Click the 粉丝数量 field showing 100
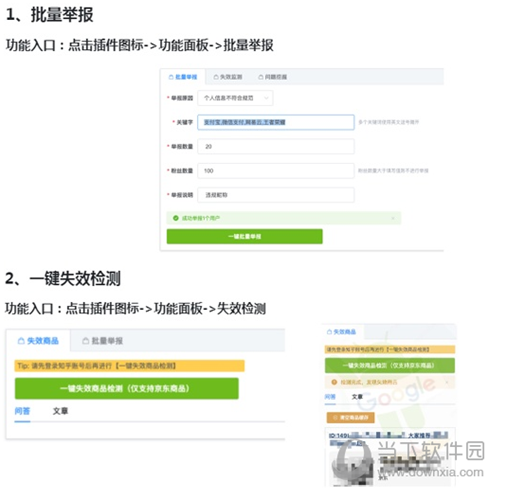The width and height of the screenshot is (507, 500). (x=276, y=171)
